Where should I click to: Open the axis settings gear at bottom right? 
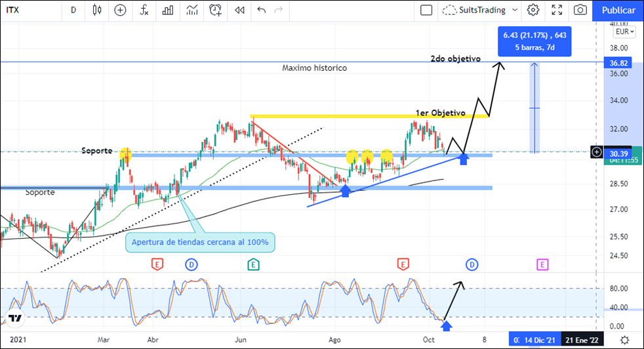click(624, 339)
